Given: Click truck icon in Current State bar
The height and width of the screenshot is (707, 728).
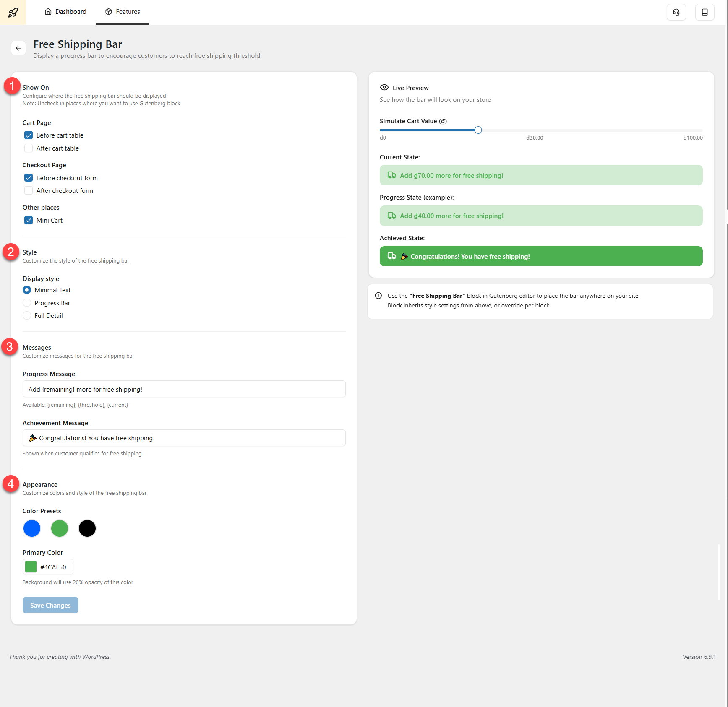Looking at the screenshot, I should coord(391,175).
